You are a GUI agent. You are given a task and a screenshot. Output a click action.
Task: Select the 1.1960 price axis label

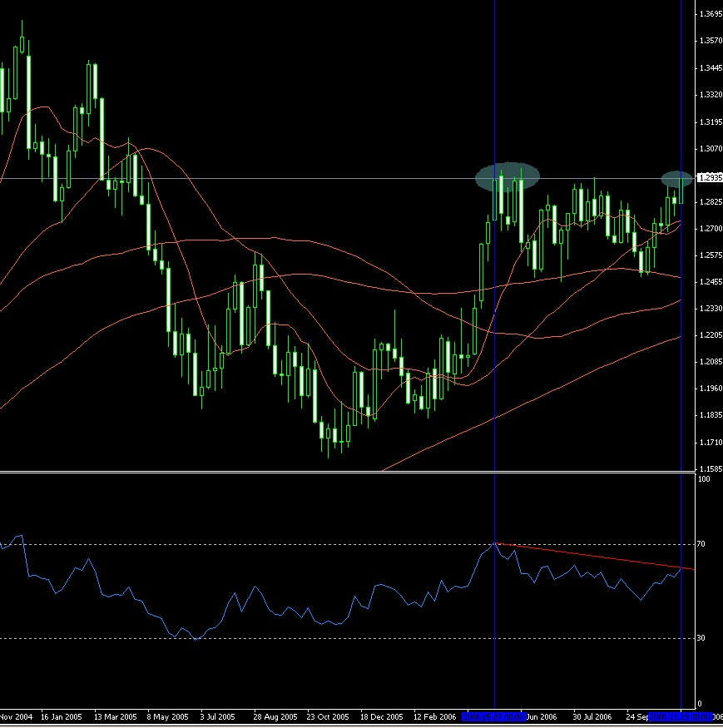pyautogui.click(x=711, y=389)
